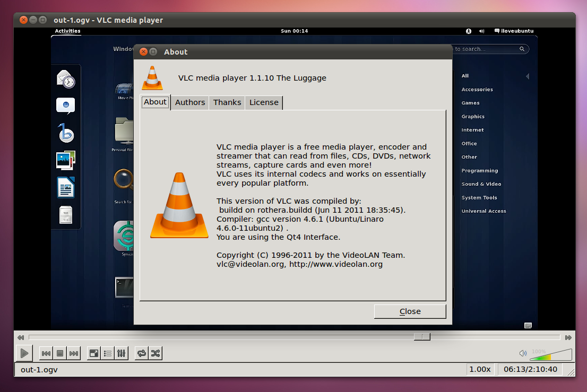Click the Sun 00:14 clock in video
The width and height of the screenshot is (587, 392).
coord(294,31)
